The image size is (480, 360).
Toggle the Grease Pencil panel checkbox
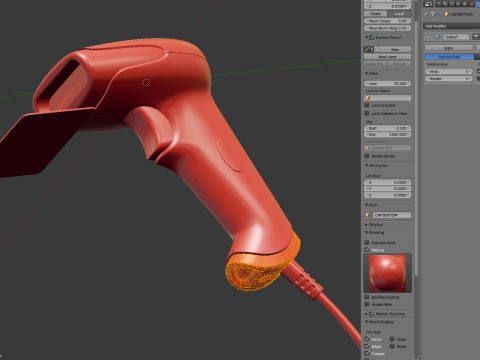pyautogui.click(x=372, y=37)
